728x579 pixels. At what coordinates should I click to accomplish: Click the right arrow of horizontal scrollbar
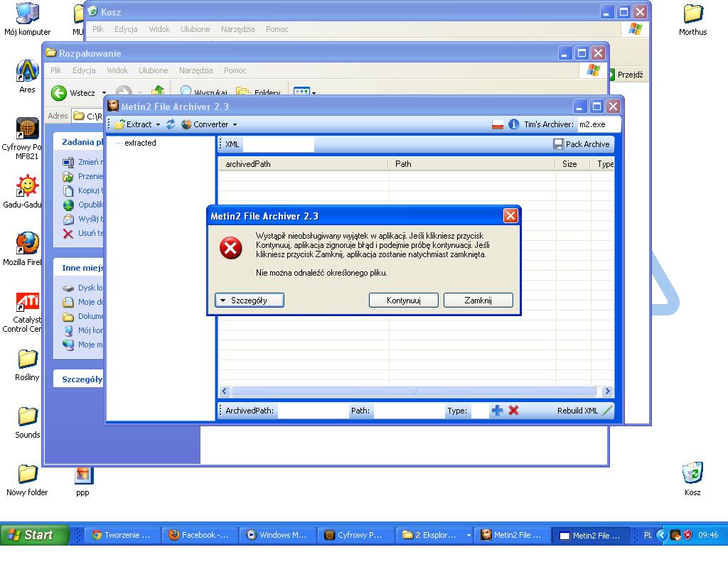point(607,391)
